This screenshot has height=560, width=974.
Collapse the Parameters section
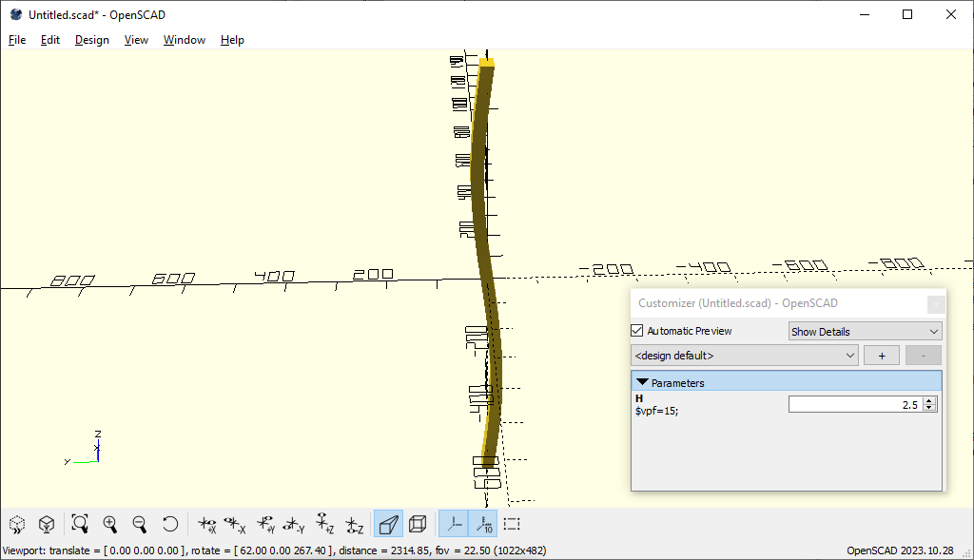(642, 382)
